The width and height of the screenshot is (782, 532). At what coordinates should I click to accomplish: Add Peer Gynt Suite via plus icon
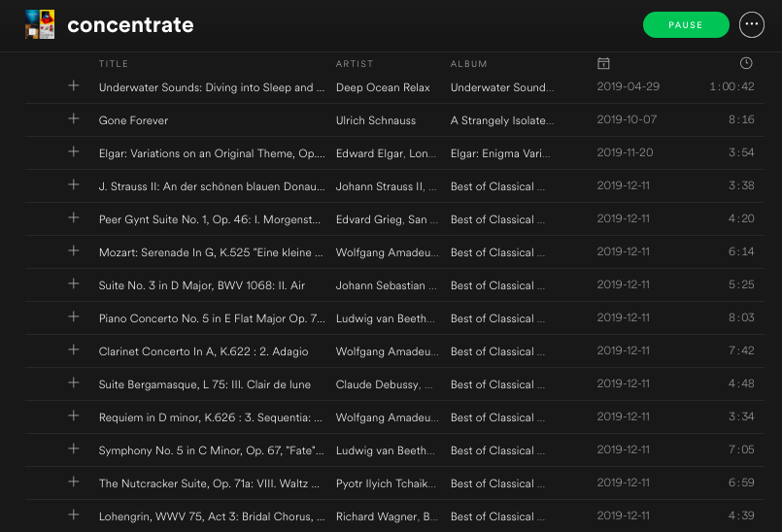[73, 217]
